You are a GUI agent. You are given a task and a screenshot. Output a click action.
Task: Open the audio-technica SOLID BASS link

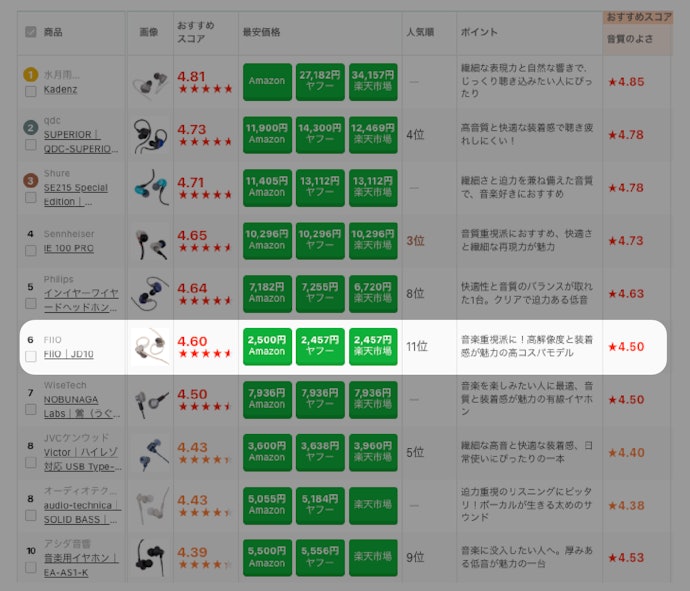point(82,512)
